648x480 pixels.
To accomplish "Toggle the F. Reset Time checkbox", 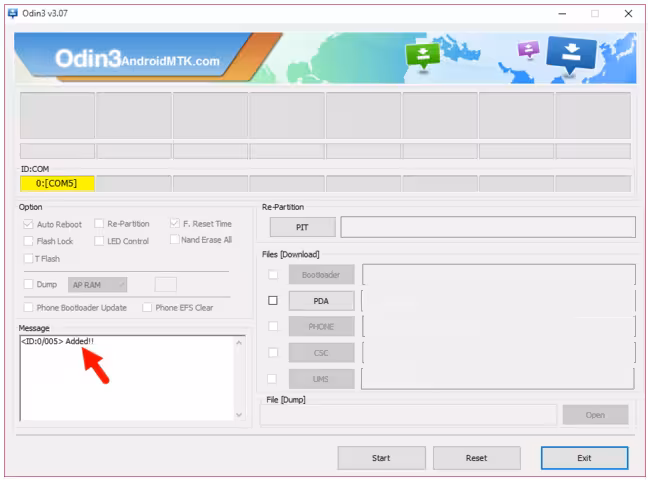I will (174, 223).
